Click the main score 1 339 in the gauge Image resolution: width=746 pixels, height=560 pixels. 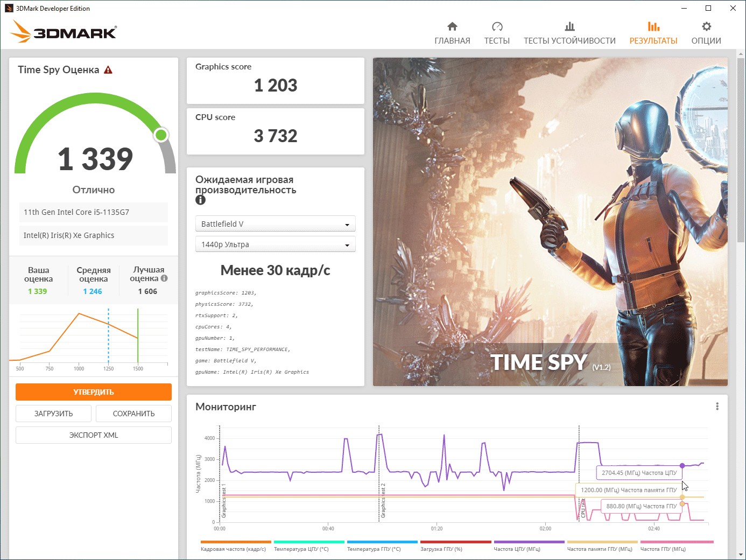click(95, 159)
